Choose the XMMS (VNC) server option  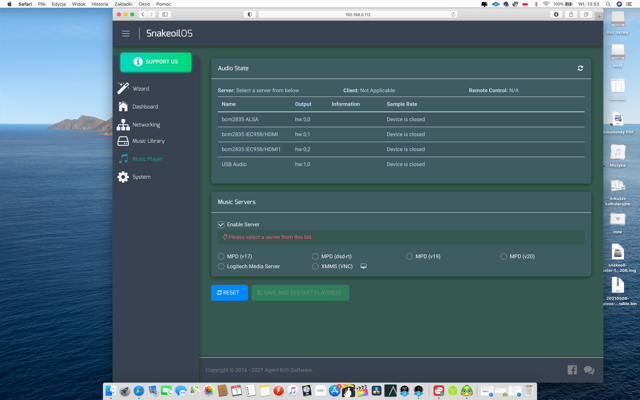tap(315, 266)
